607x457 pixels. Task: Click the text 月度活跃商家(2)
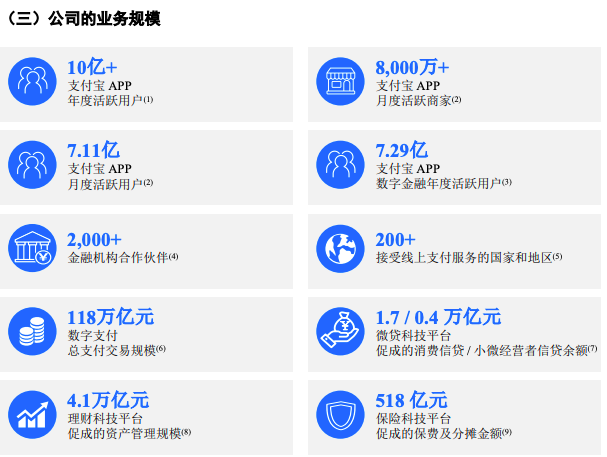[418, 100]
